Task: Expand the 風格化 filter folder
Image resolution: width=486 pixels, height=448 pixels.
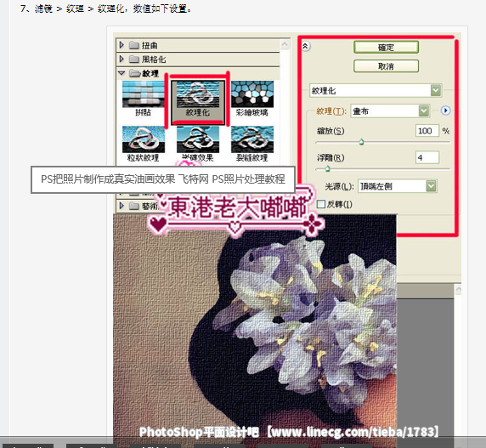Action: [x=121, y=59]
